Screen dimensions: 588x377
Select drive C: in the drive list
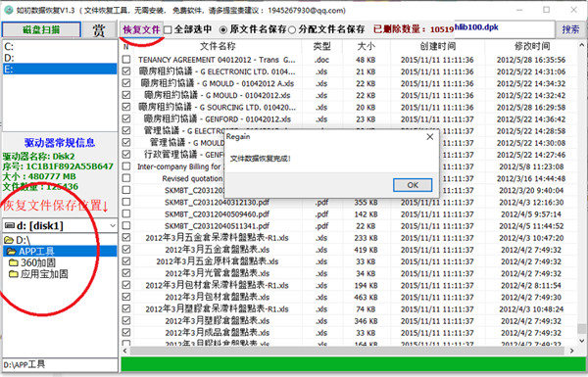coord(60,46)
